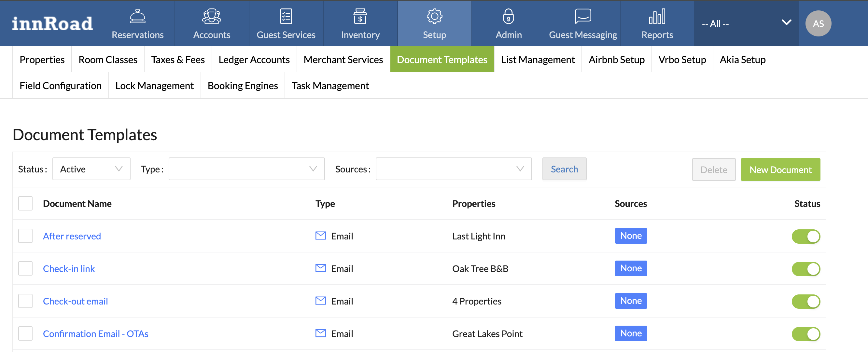868x352 pixels.
Task: Toggle off Confirmation Email - OTAs status
Action: click(805, 334)
